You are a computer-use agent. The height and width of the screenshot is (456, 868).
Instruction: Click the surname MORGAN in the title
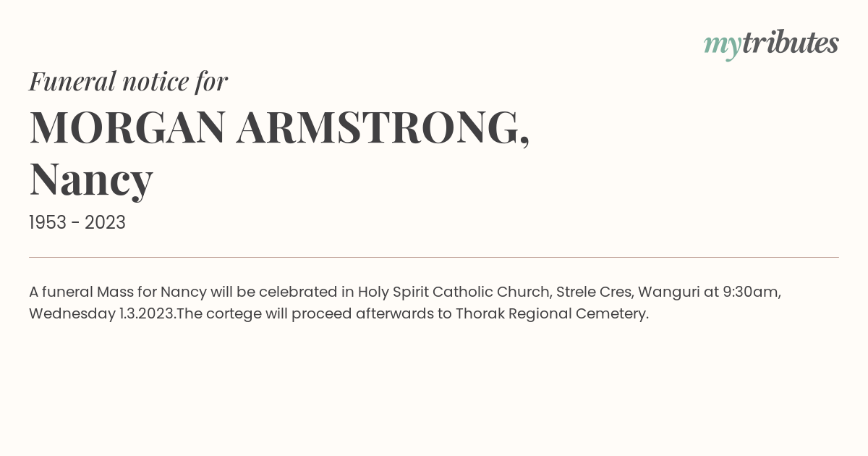tap(127, 127)
